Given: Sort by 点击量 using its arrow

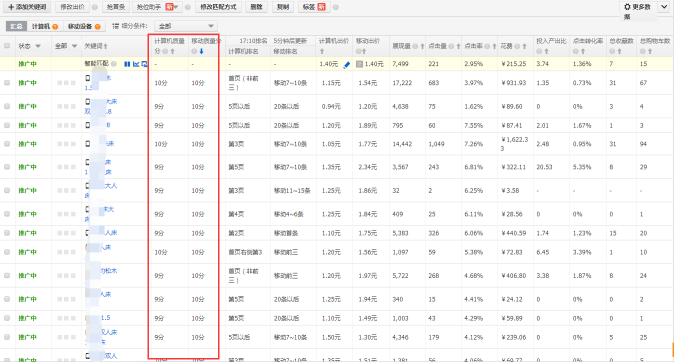Looking at the screenshot, I should (x=458, y=46).
